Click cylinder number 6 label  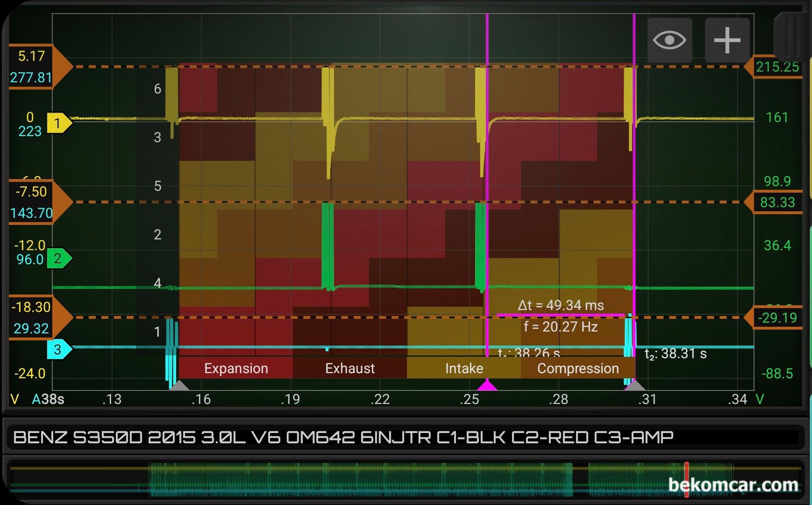[x=157, y=89]
